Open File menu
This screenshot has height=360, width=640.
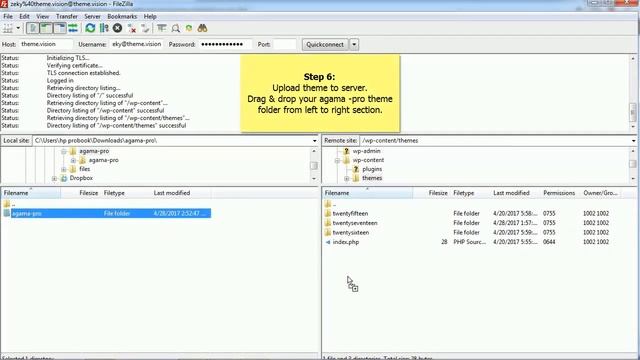click(x=8, y=16)
